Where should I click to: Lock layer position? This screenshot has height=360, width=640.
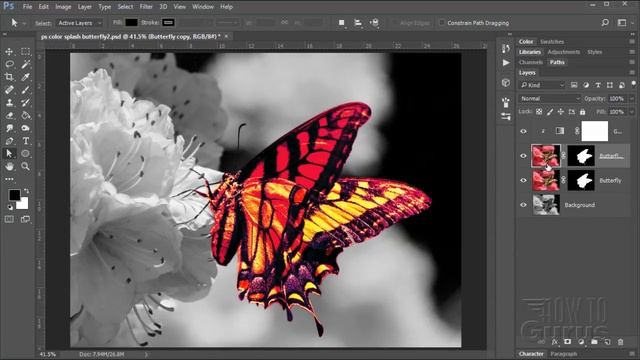(561, 112)
